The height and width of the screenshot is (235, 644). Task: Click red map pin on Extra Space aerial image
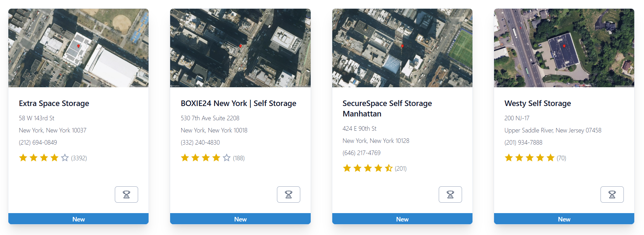coord(79,46)
